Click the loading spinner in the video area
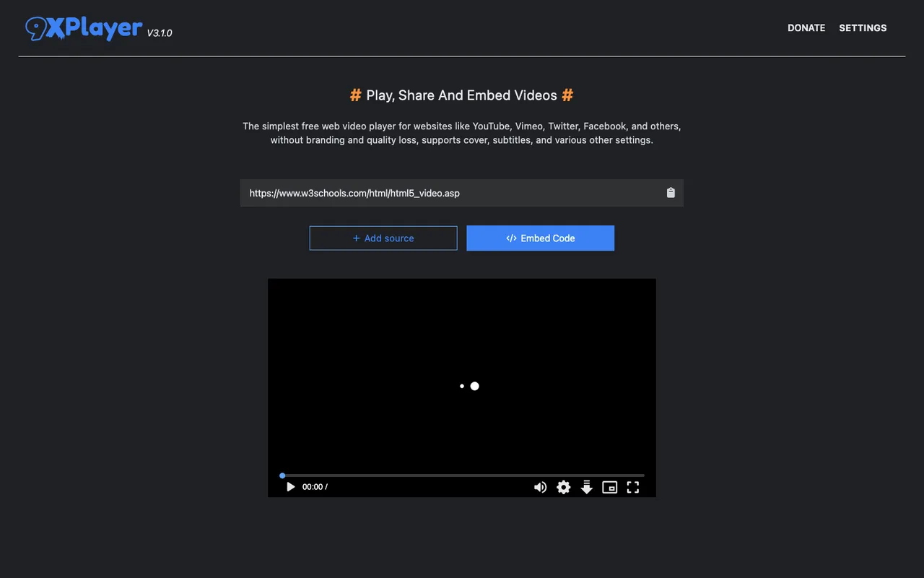Viewport: 924px width, 578px height. [469, 386]
